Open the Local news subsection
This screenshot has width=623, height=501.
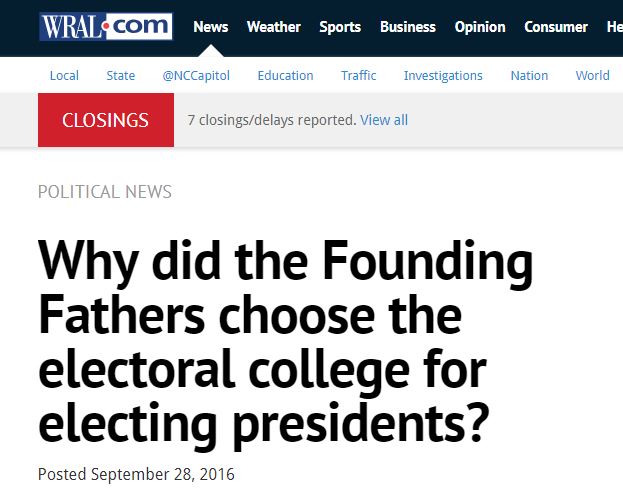(64, 75)
